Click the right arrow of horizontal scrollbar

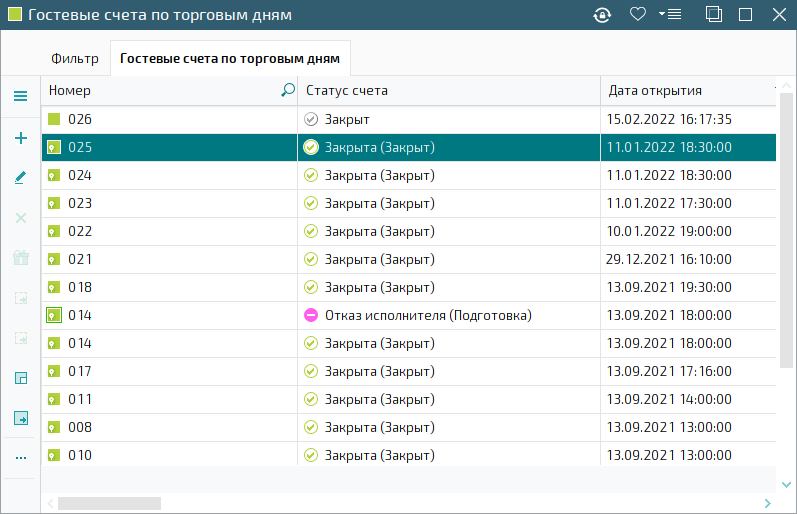[x=768, y=503]
